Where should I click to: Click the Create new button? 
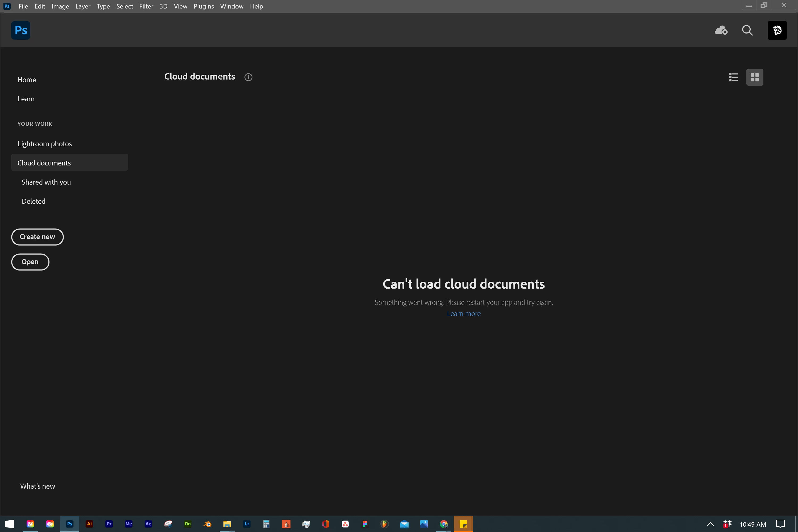pos(37,237)
